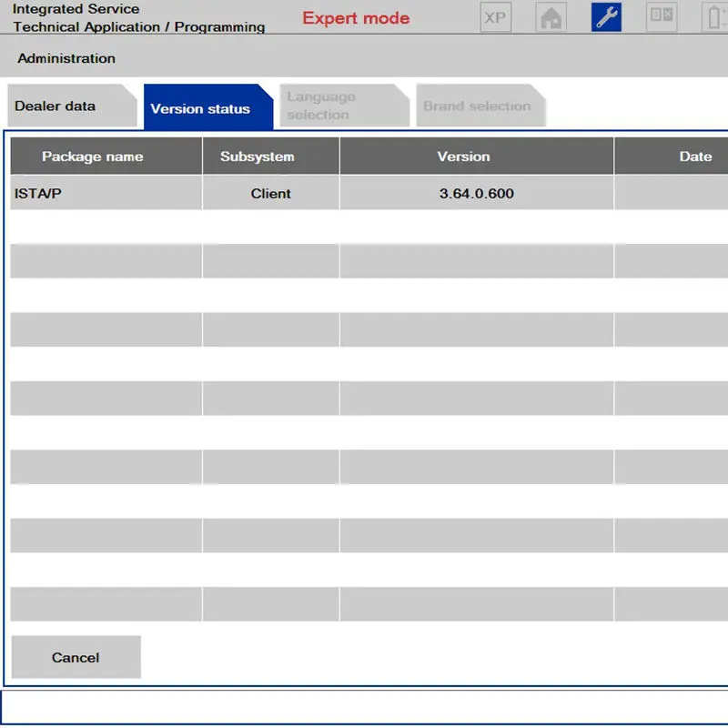Open the Language selection tab
Viewport: 728px width, 728px height.
(x=345, y=106)
